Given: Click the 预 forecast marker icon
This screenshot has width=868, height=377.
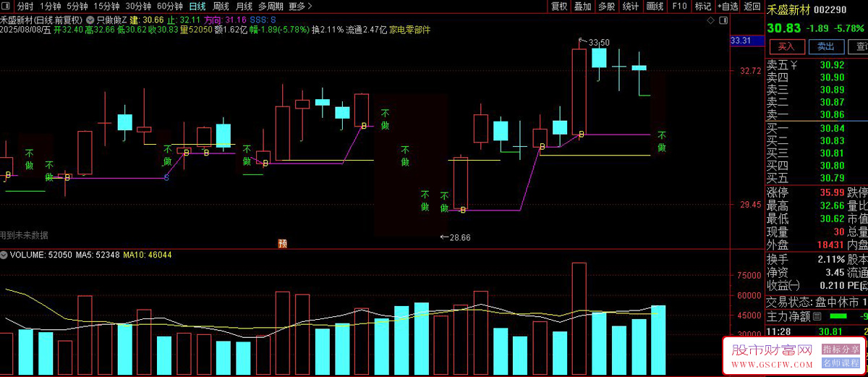Looking at the screenshot, I should tap(283, 244).
